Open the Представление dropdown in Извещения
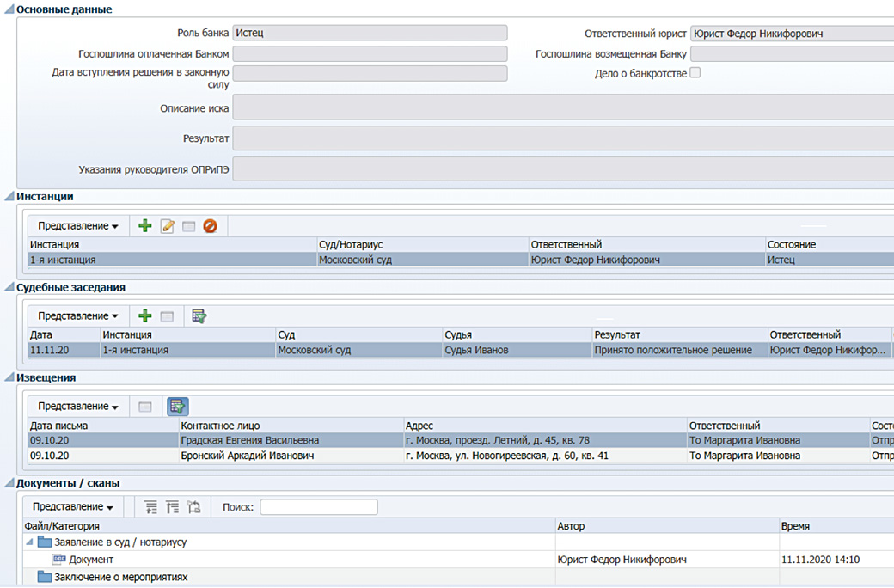Viewport: 894px width, 588px height. tap(78, 407)
